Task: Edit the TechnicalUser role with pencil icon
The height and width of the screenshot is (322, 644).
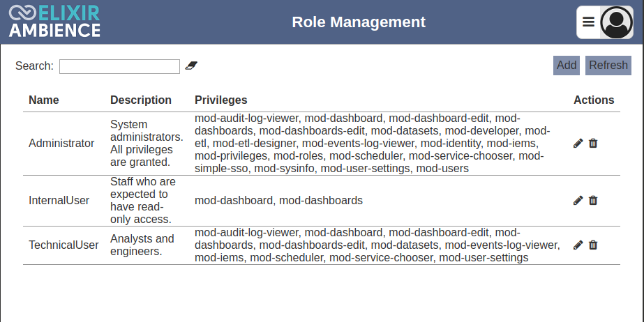Action: pos(578,245)
